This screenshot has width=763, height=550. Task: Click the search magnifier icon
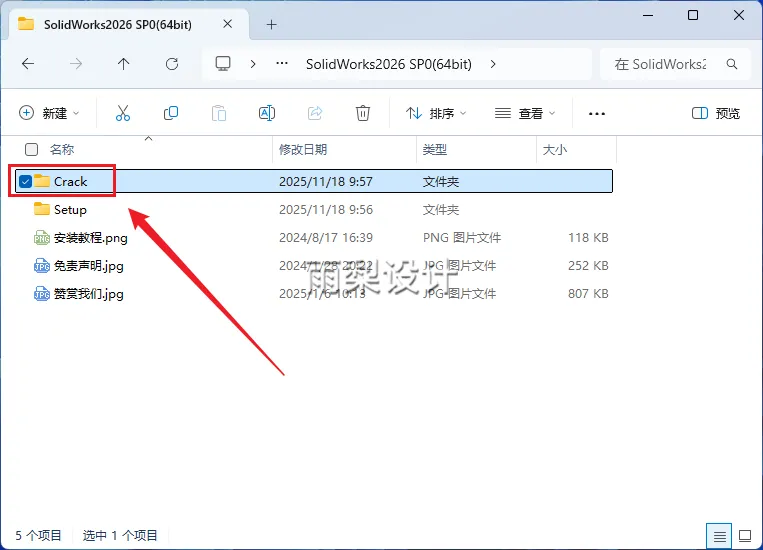731,64
